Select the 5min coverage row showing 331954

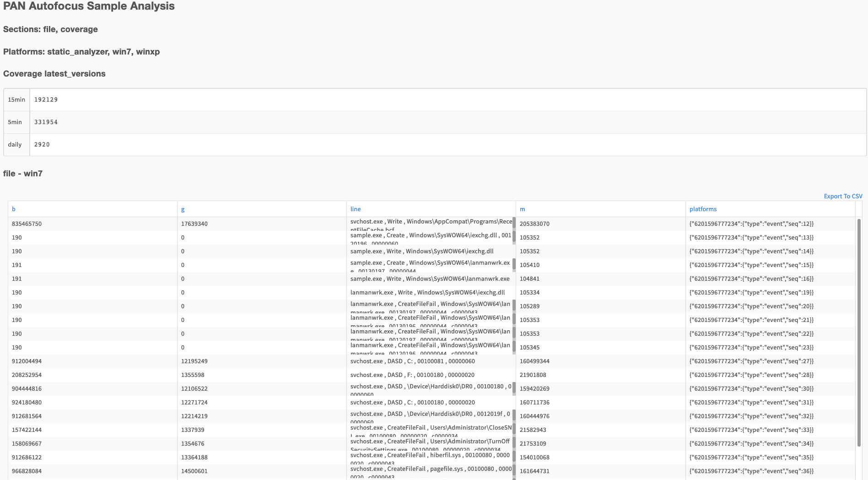(x=183, y=122)
